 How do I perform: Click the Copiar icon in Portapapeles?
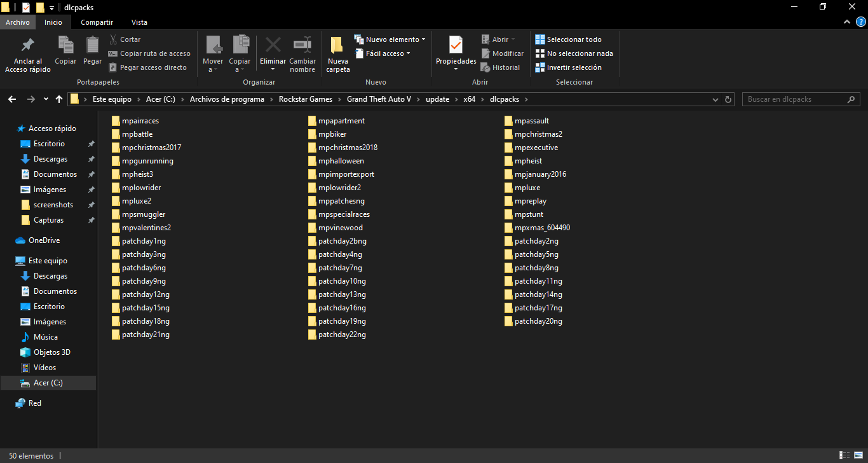coord(65,46)
